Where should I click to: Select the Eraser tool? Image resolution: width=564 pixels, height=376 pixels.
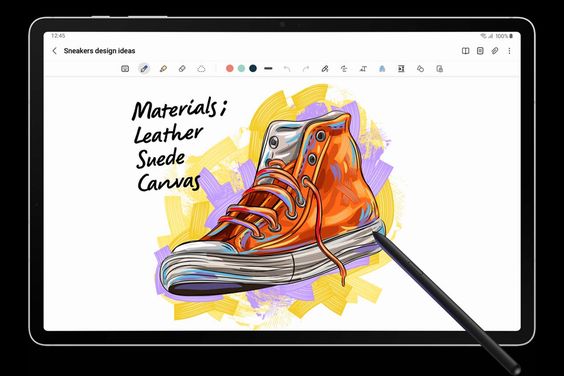(182, 68)
